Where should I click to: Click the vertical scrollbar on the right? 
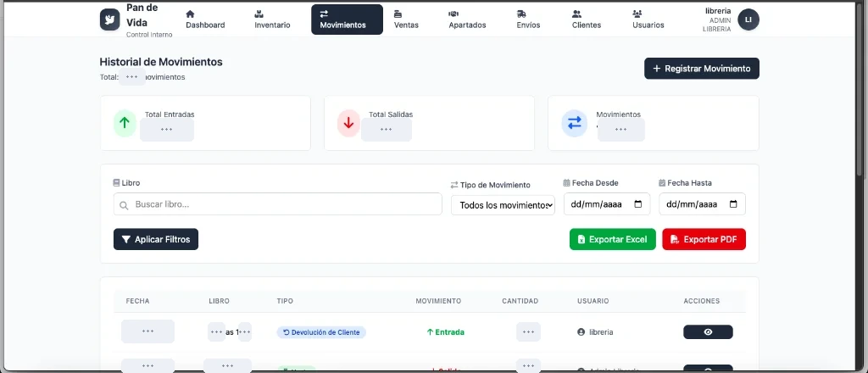pyautogui.click(x=860, y=92)
